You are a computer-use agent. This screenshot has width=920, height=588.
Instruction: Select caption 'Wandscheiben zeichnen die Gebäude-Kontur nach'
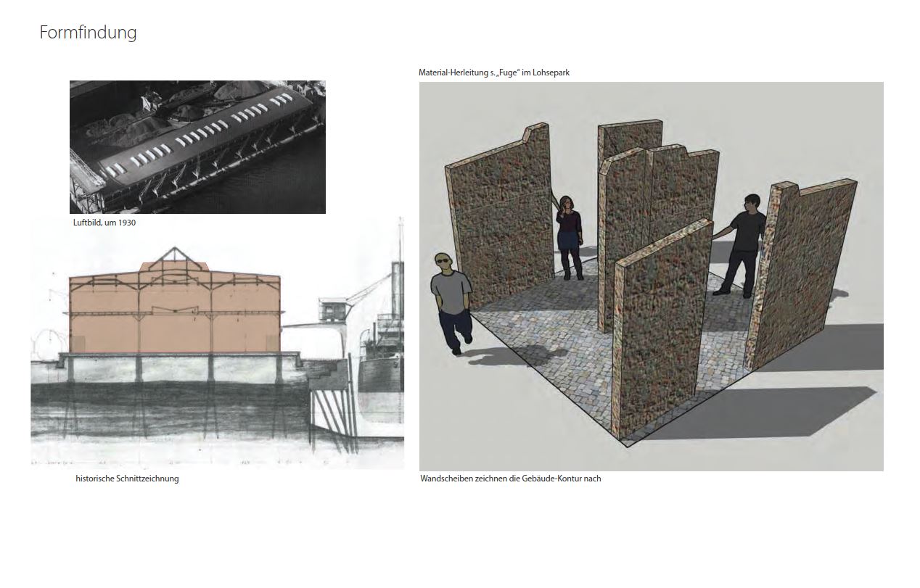point(511,479)
